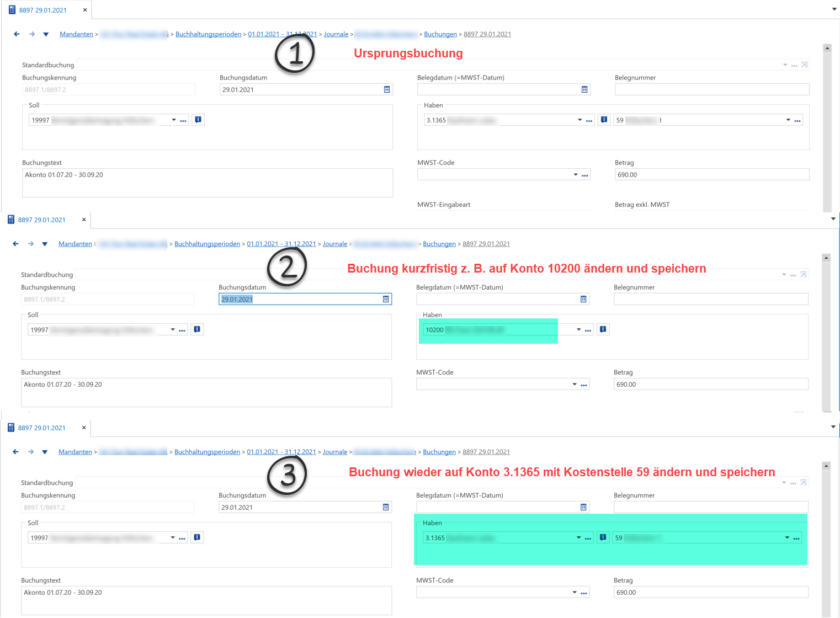Click scrollbar up arrow in step 3 screenshot
Viewport: 840px width, 618px height.
point(826,466)
